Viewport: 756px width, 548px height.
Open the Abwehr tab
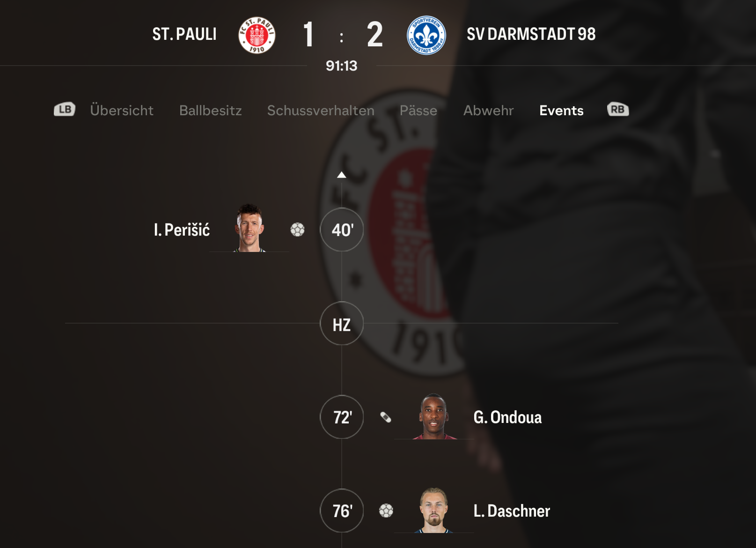pos(489,111)
